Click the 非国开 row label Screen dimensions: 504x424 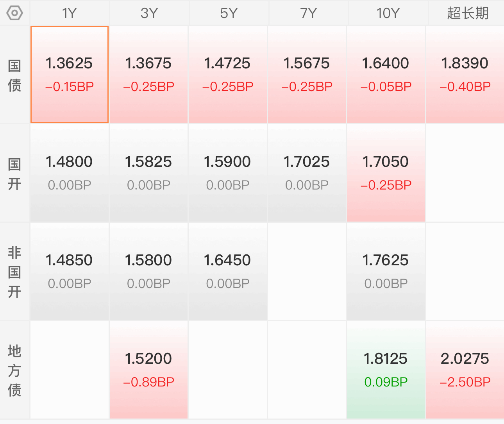[14, 272]
